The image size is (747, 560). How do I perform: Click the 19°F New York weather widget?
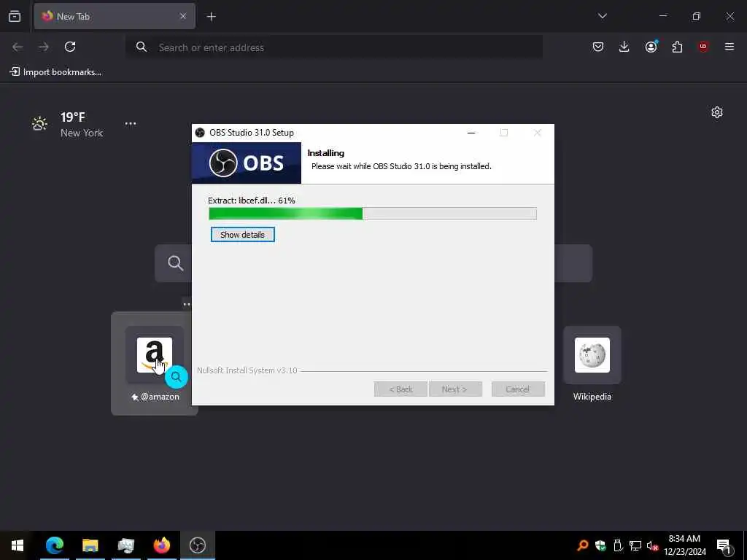pos(67,125)
